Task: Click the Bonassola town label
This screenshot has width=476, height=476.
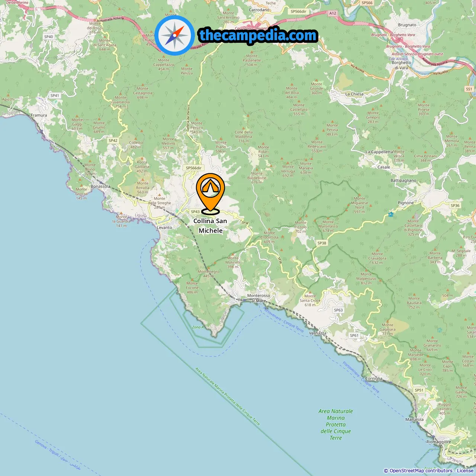Action: pos(100,186)
